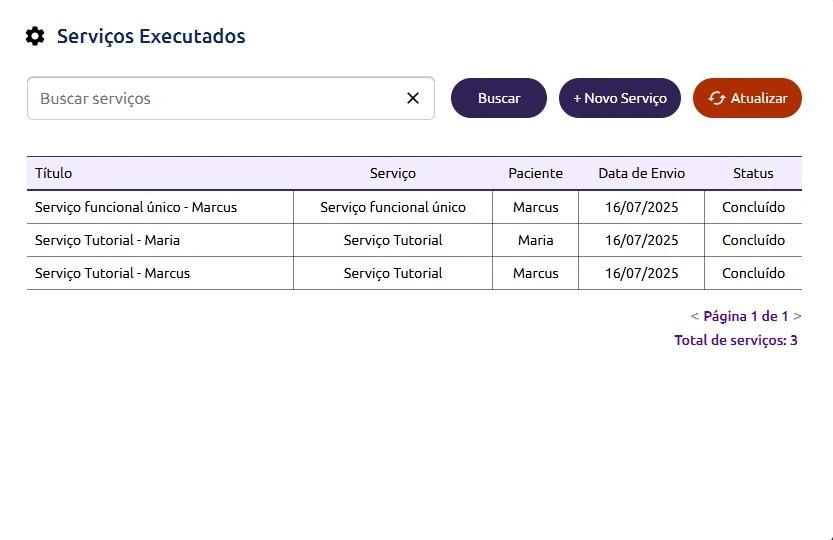This screenshot has height=540, width=833.
Task: Click the Serviço column header
Action: (x=392, y=173)
